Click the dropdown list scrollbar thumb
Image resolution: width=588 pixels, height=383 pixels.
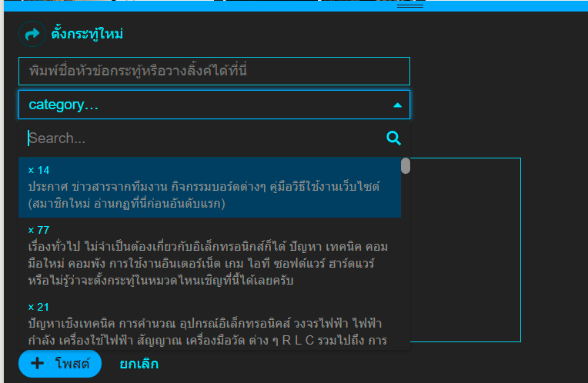[406, 165]
